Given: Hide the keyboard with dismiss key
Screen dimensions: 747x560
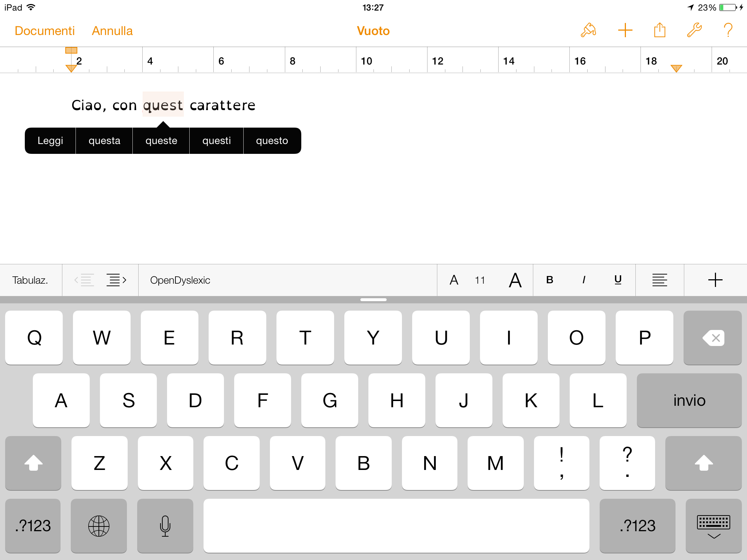Looking at the screenshot, I should point(713,526).
